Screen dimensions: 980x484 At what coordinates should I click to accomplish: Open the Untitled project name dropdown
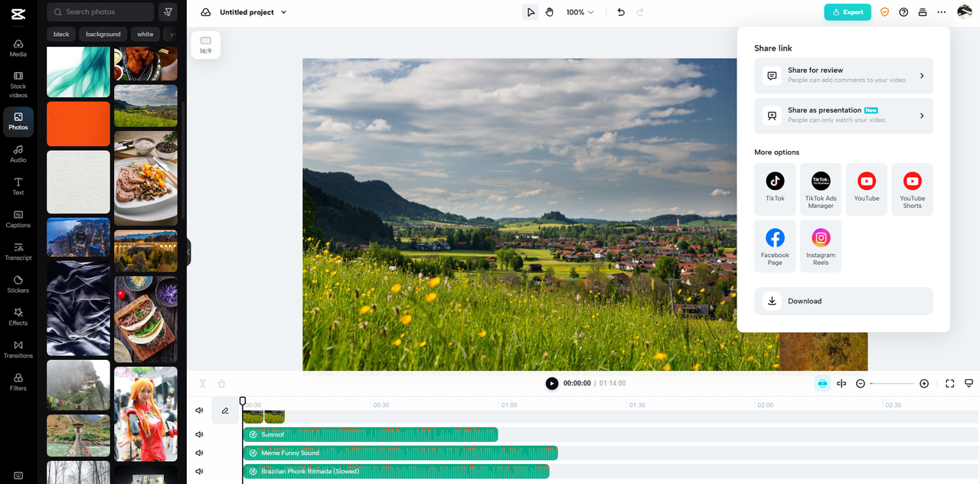point(253,12)
